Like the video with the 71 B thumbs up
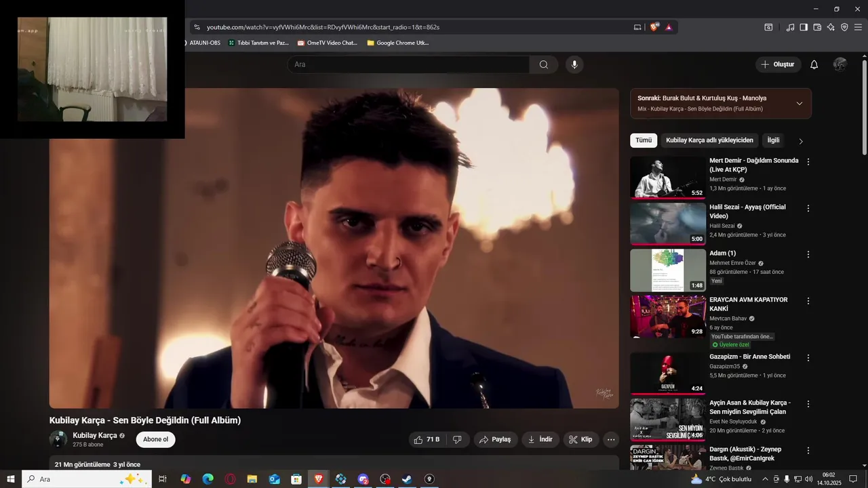 pos(427,439)
